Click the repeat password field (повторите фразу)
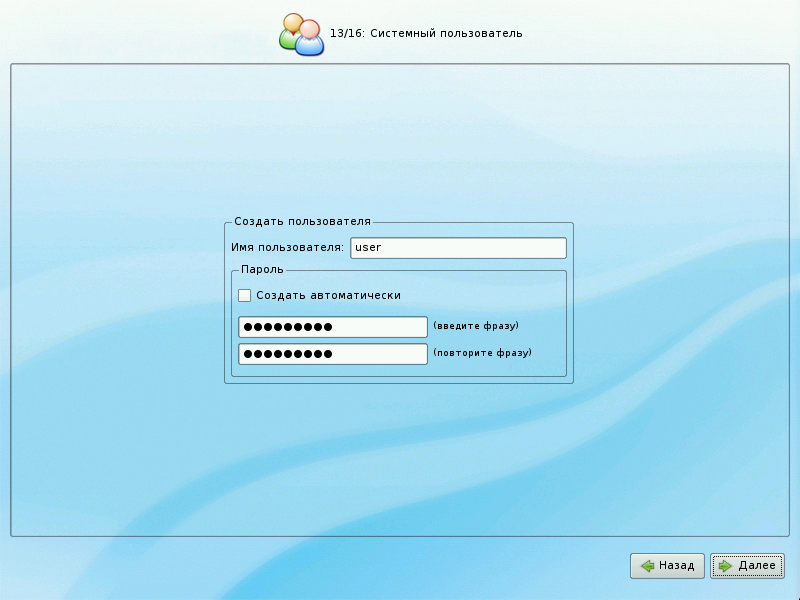The width and height of the screenshot is (800, 600). click(333, 354)
